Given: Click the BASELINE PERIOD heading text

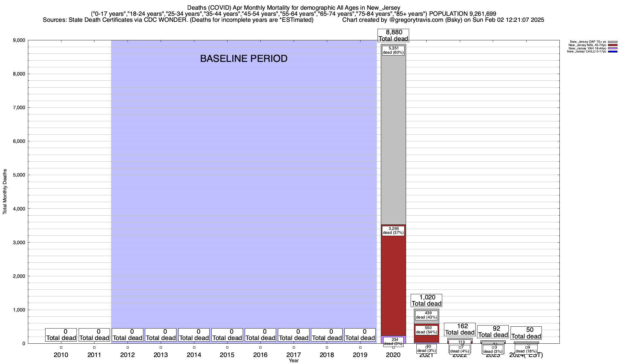Looking at the screenshot, I should (244, 59).
